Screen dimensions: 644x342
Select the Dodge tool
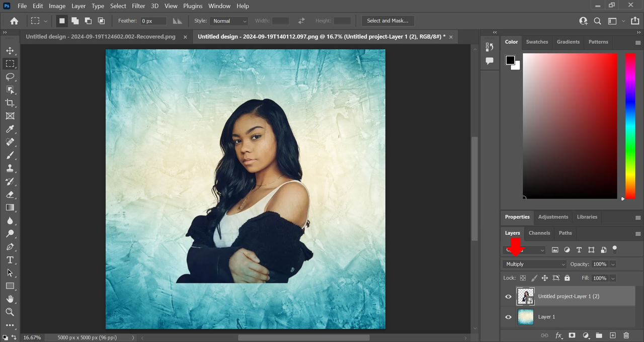pos(10,234)
